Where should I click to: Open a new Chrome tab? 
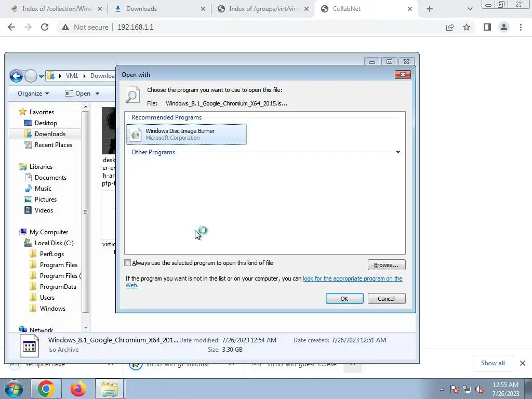(430, 9)
